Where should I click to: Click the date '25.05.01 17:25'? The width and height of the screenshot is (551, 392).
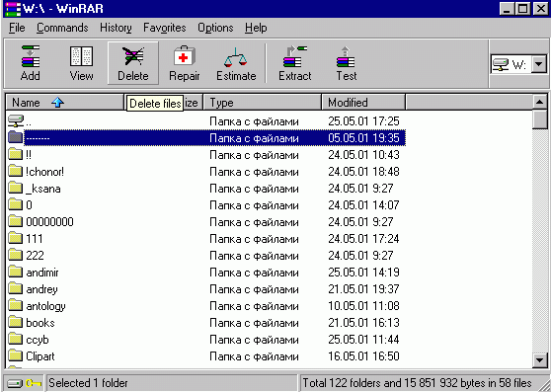363,121
